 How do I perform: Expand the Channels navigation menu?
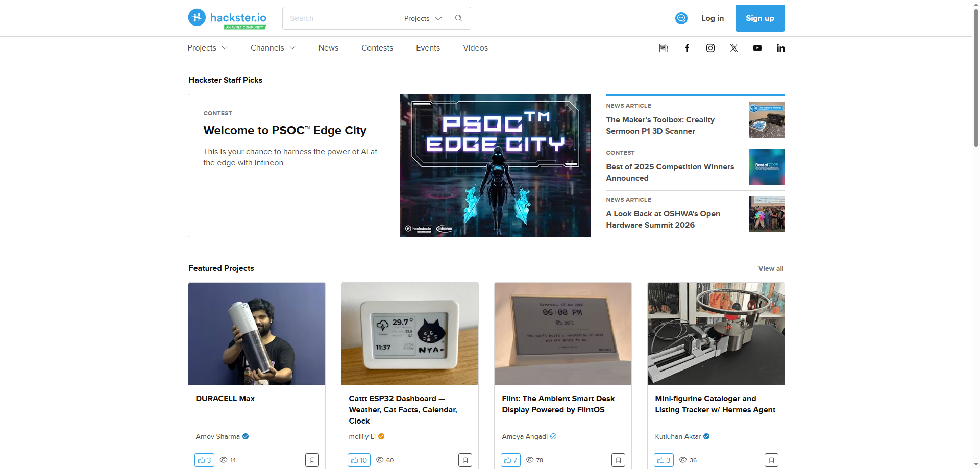click(273, 48)
